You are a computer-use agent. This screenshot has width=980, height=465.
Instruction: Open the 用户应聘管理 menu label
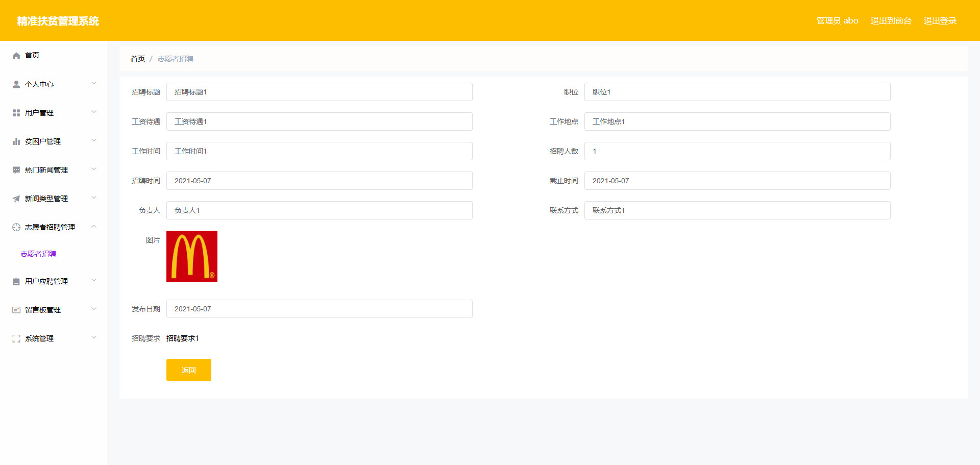(x=46, y=281)
